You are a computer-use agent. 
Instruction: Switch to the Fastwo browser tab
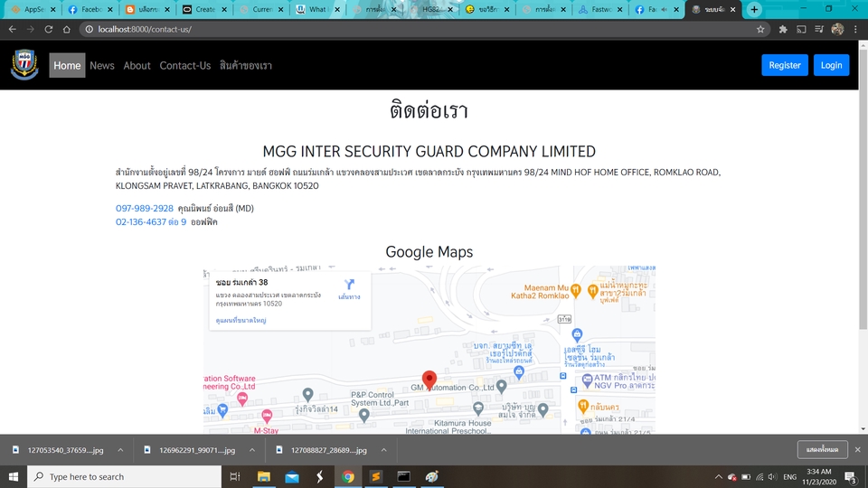599,9
